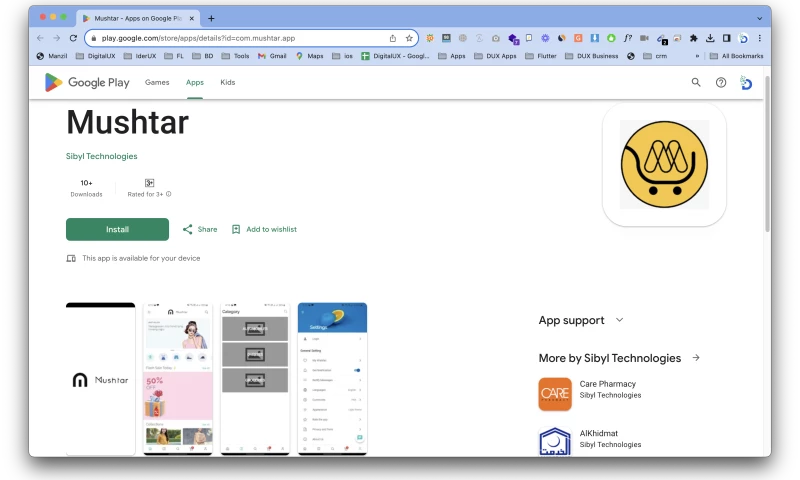Switch to the Kids tab

pos(228,82)
